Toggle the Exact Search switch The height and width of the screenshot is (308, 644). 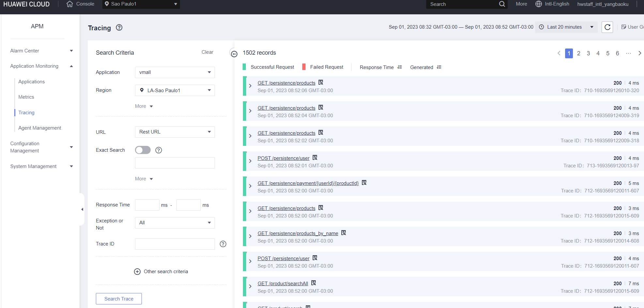143,150
